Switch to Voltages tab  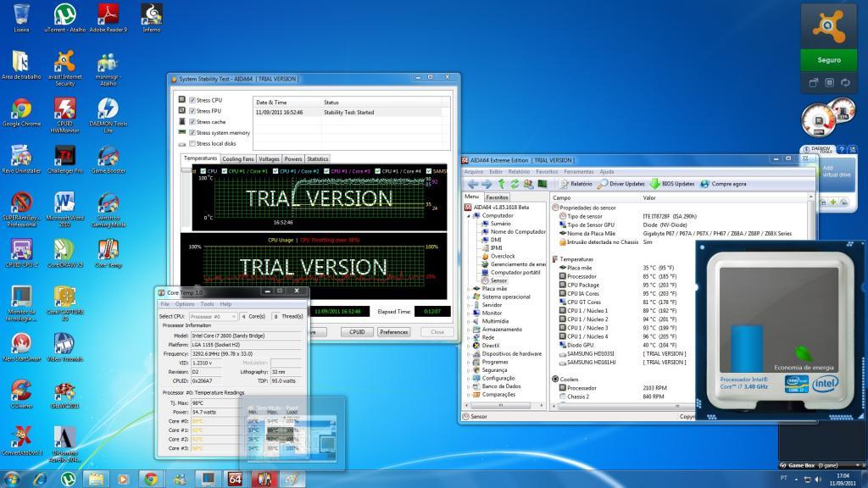[x=269, y=158]
